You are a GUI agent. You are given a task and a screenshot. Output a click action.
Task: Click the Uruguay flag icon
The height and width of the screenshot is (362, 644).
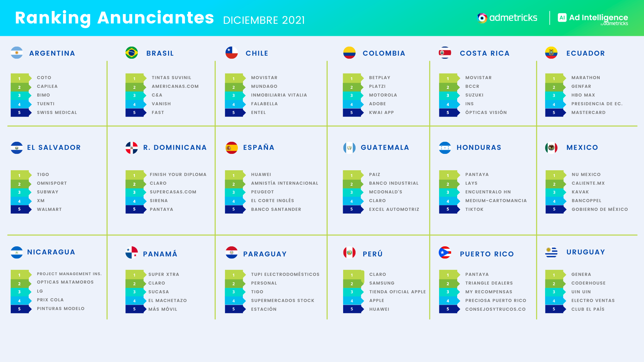551,252
